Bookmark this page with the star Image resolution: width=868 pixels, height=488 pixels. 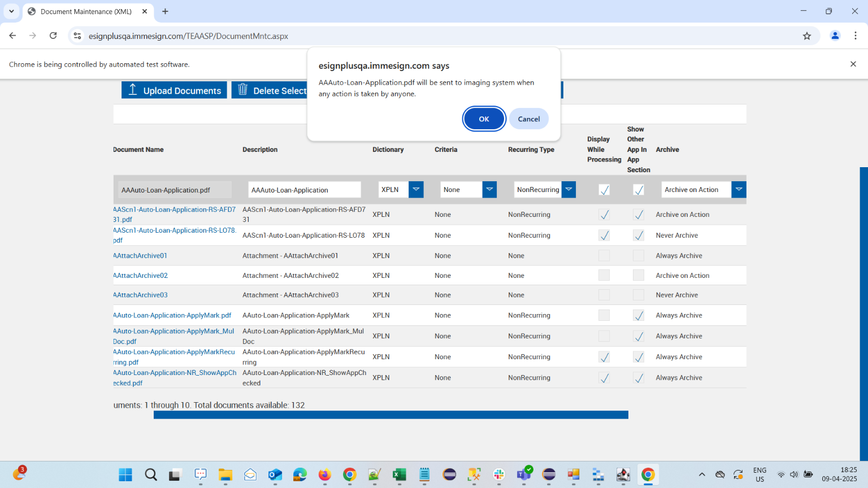pyautogui.click(x=807, y=36)
